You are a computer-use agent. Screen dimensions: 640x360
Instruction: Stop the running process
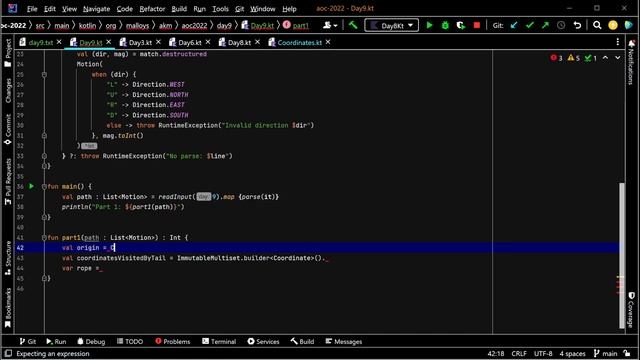point(477,25)
